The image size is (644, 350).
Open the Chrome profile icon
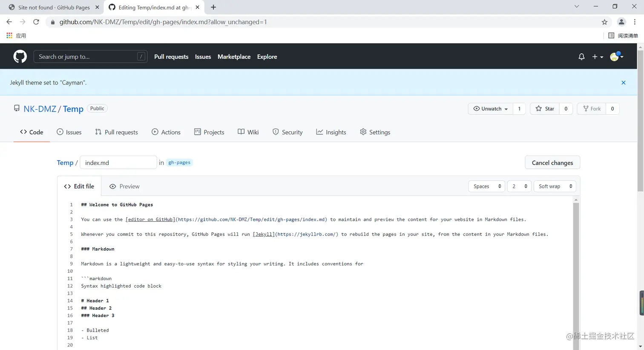(621, 22)
